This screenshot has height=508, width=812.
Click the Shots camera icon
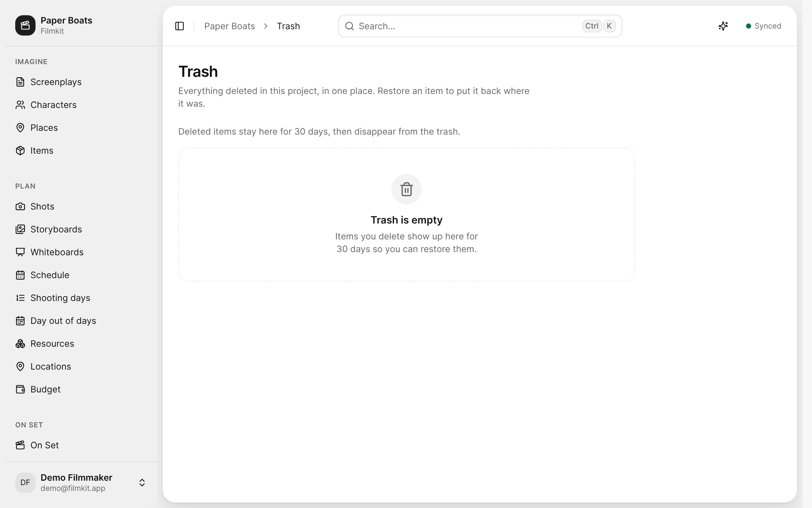(20, 206)
